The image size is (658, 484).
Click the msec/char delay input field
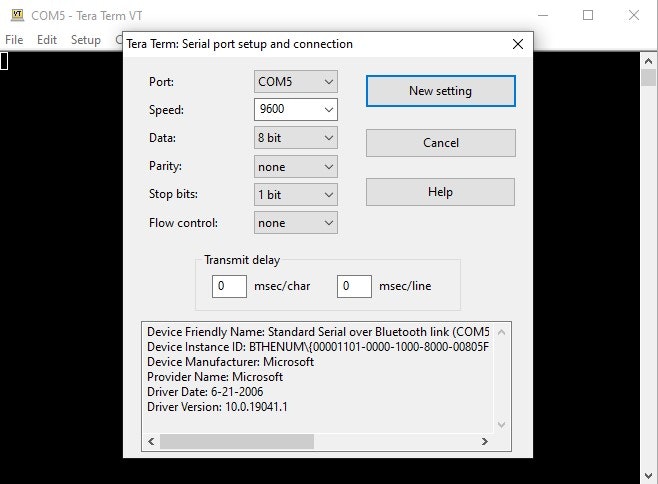point(229,286)
